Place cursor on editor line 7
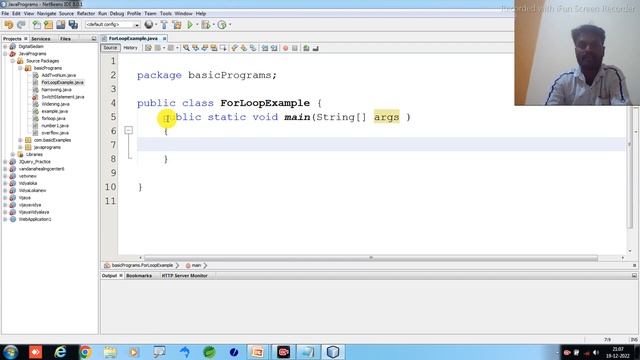This screenshot has width=640, height=360. pos(381,144)
